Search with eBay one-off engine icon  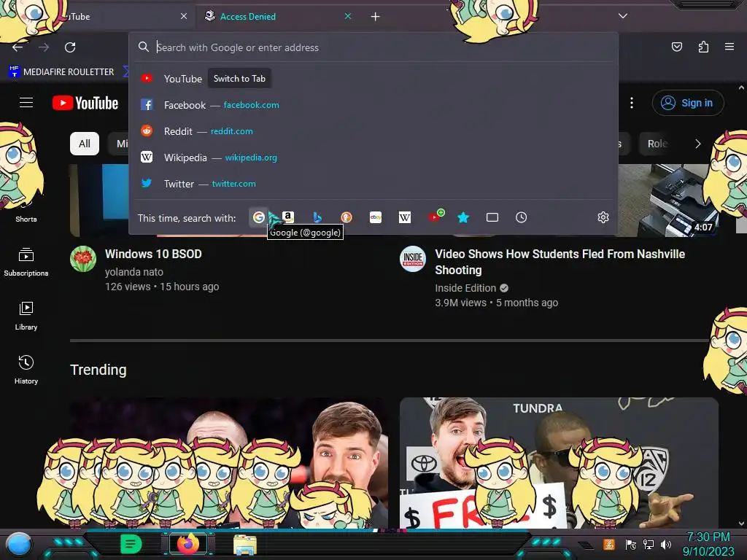(376, 217)
